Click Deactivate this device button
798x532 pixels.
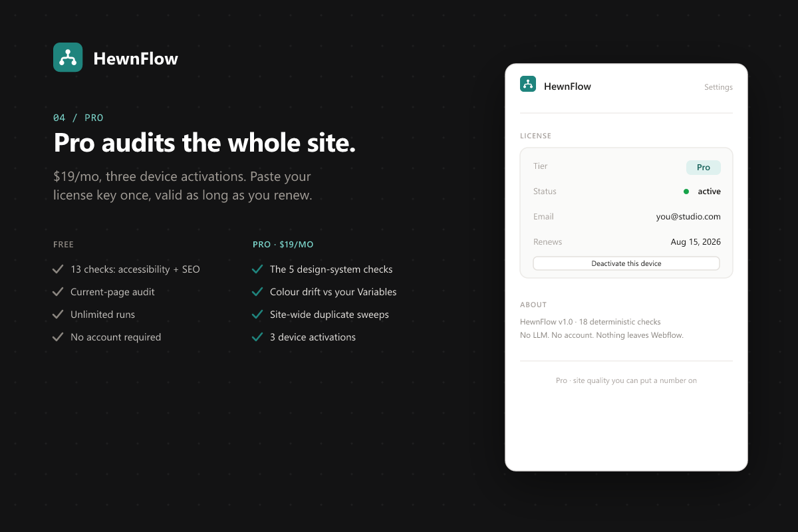pos(626,263)
